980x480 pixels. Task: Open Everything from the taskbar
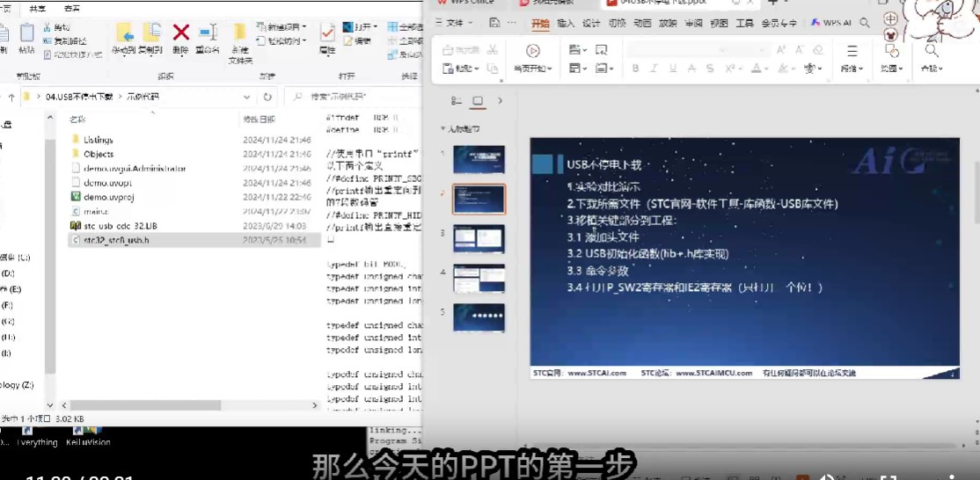pyautogui.click(x=36, y=437)
